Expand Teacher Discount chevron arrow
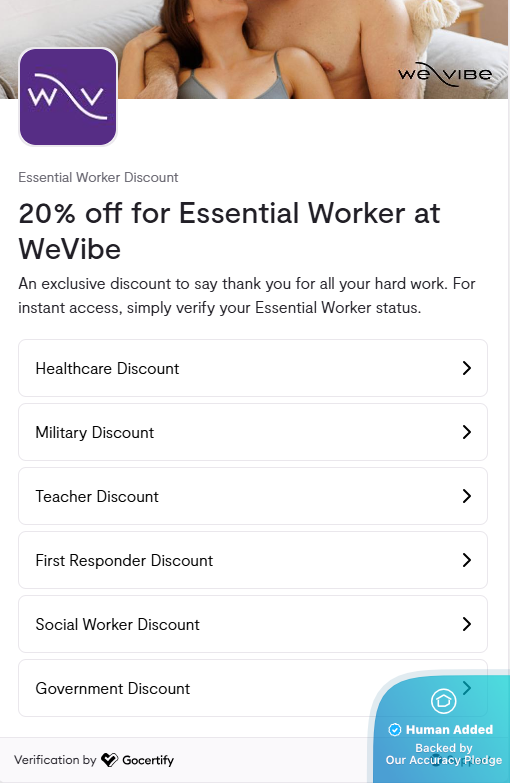 (467, 496)
